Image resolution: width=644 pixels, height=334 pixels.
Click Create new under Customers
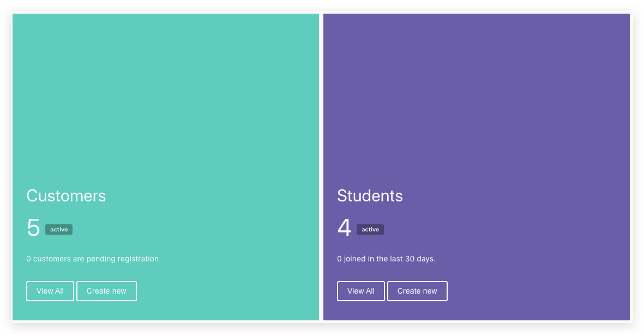click(106, 291)
